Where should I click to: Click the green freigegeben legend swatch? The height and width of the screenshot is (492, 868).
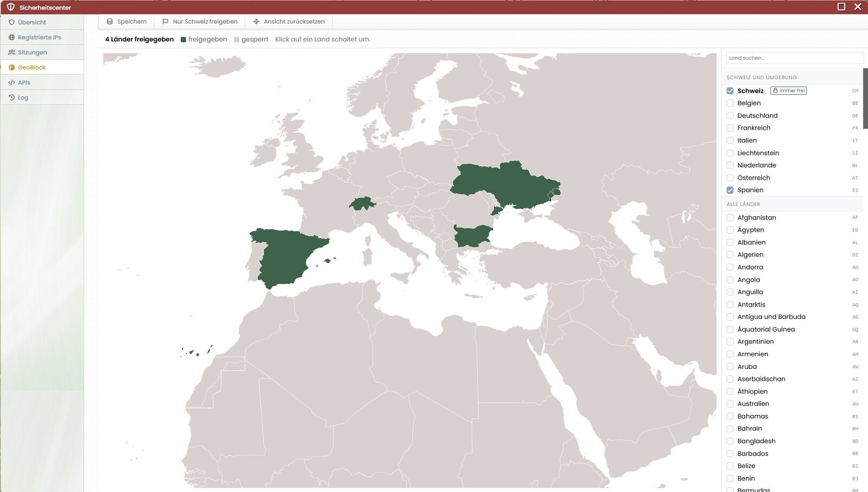click(x=183, y=40)
